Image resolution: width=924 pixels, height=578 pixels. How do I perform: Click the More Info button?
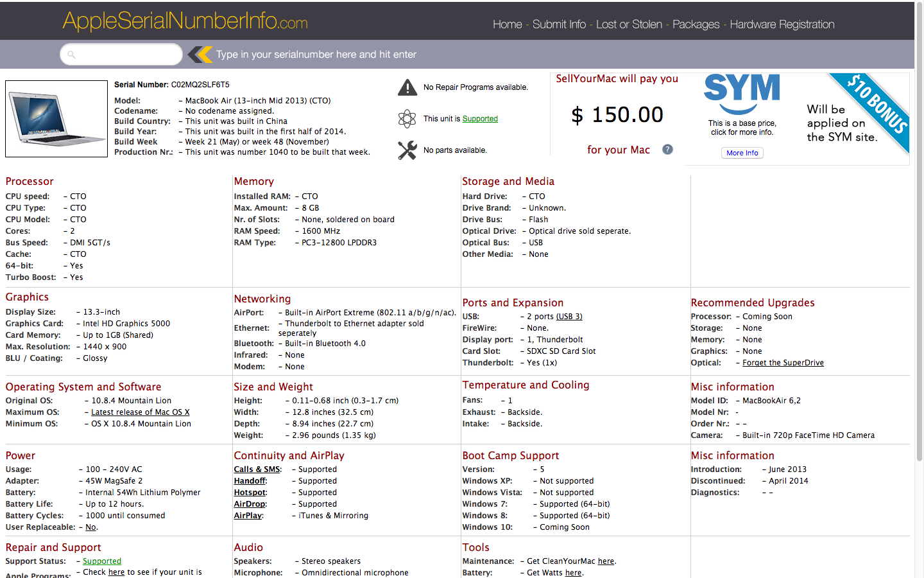pyautogui.click(x=742, y=153)
